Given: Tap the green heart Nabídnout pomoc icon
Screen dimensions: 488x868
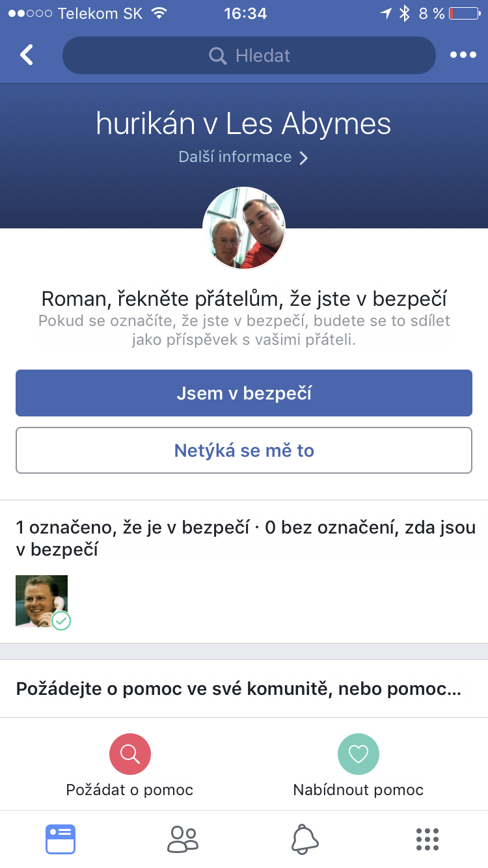Looking at the screenshot, I should click(359, 753).
